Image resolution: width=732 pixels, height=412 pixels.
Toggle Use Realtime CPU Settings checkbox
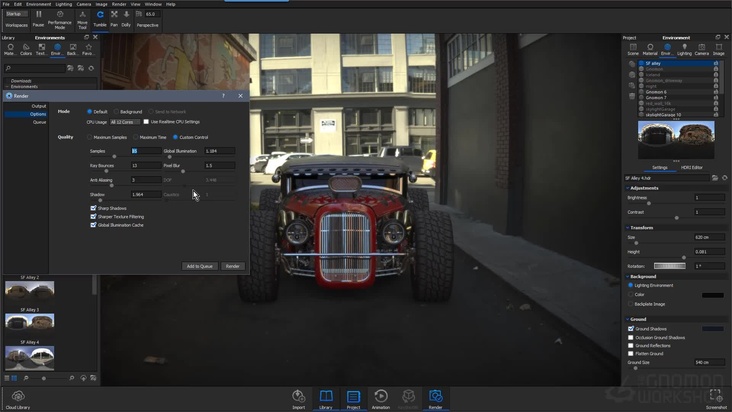tap(146, 122)
